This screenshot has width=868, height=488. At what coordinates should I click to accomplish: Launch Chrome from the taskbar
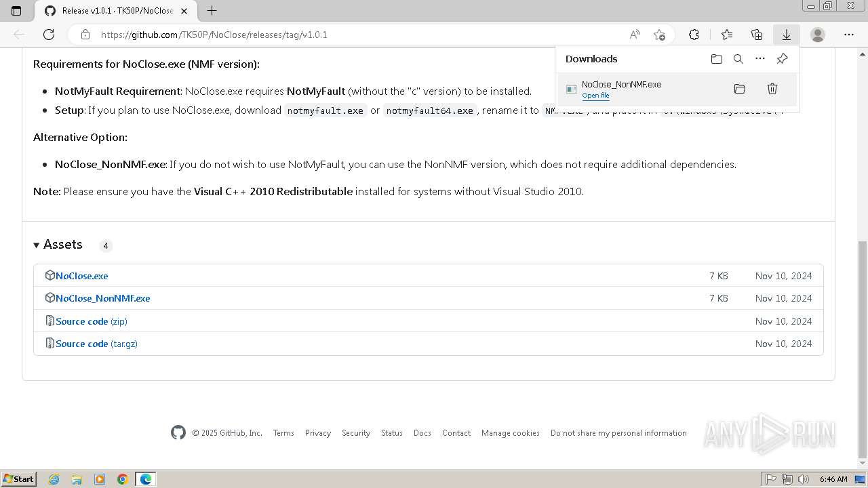pyautogui.click(x=123, y=479)
